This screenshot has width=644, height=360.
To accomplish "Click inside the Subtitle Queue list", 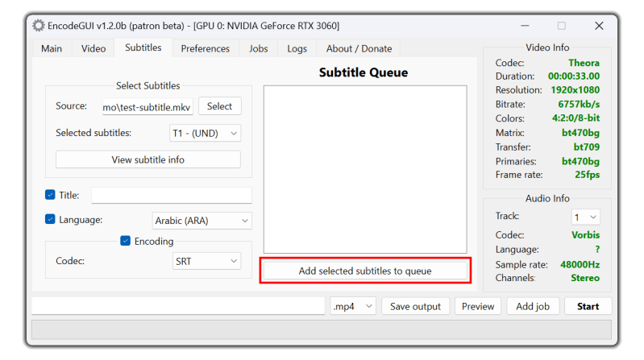I will pos(365,169).
